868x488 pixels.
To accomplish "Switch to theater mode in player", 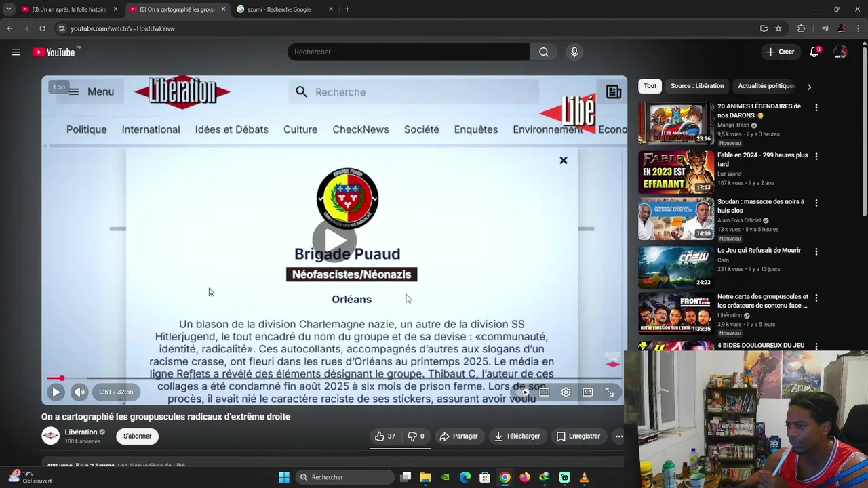I will coord(587,392).
